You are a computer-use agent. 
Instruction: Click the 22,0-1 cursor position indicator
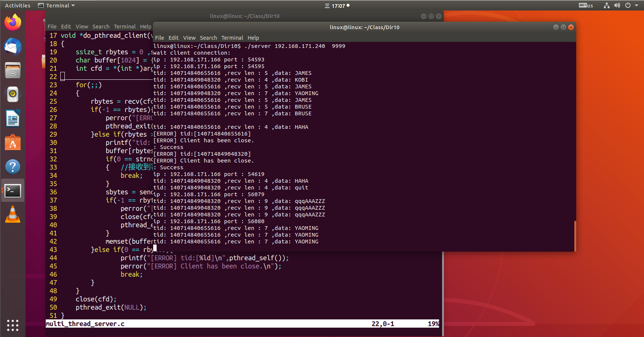pyautogui.click(x=383, y=324)
